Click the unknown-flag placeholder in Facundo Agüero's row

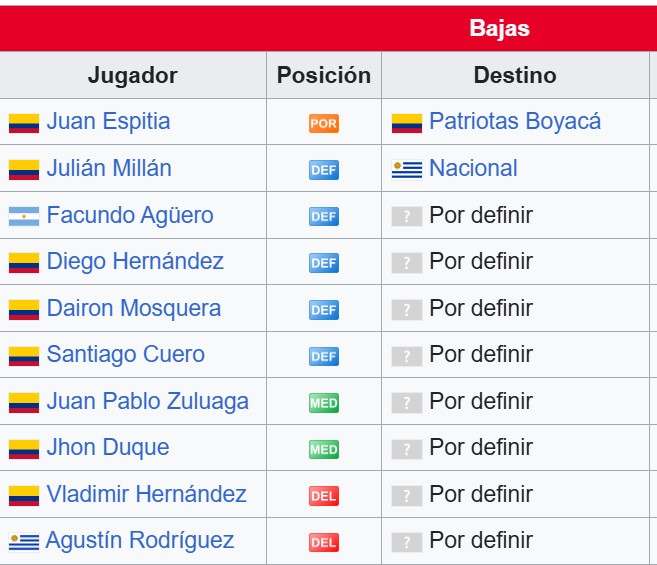(407, 216)
